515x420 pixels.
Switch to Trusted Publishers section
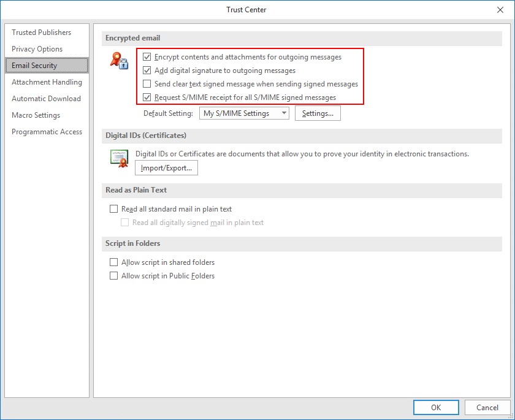pyautogui.click(x=42, y=32)
